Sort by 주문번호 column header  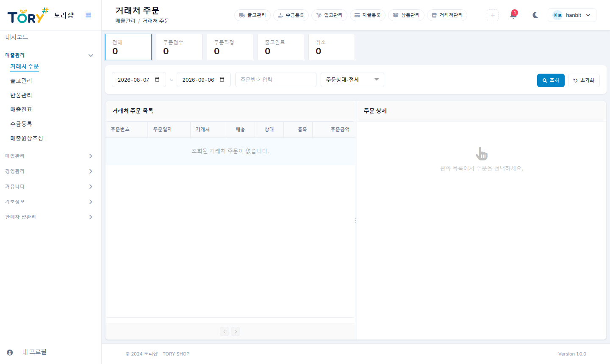click(x=127, y=130)
